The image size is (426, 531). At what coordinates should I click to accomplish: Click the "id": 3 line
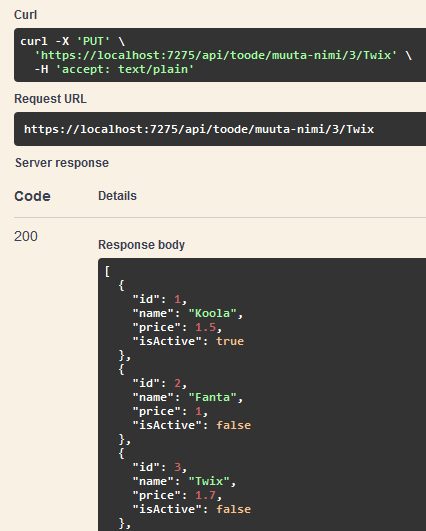159,467
